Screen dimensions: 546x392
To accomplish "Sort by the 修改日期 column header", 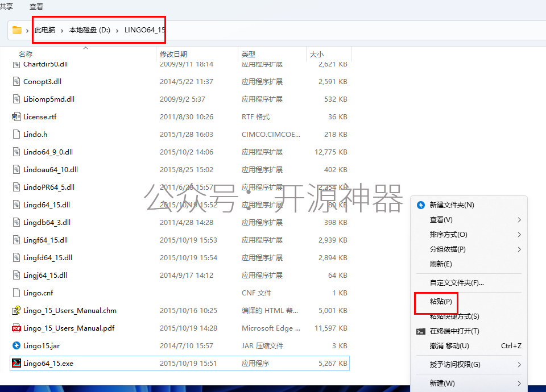I will [x=173, y=55].
